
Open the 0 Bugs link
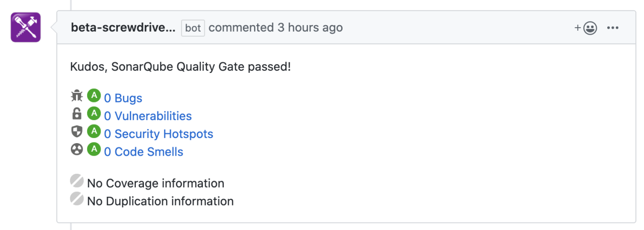tap(123, 98)
